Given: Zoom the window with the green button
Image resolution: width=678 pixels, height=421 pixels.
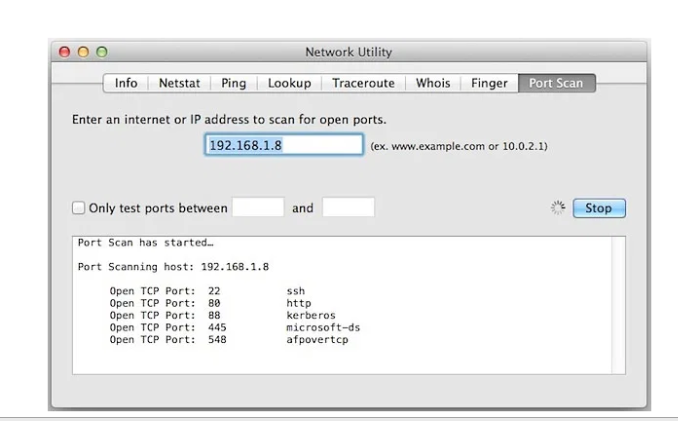Looking at the screenshot, I should point(101,52).
